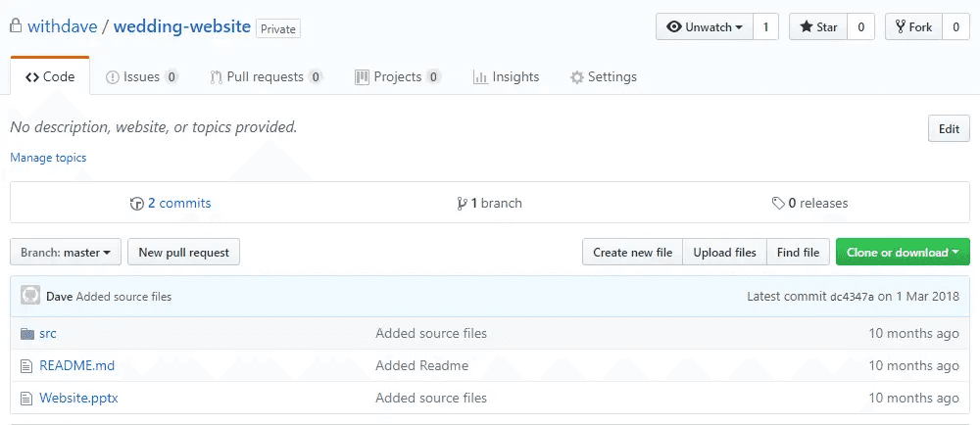Click the src folder icon
980x425 pixels.
[26, 334]
